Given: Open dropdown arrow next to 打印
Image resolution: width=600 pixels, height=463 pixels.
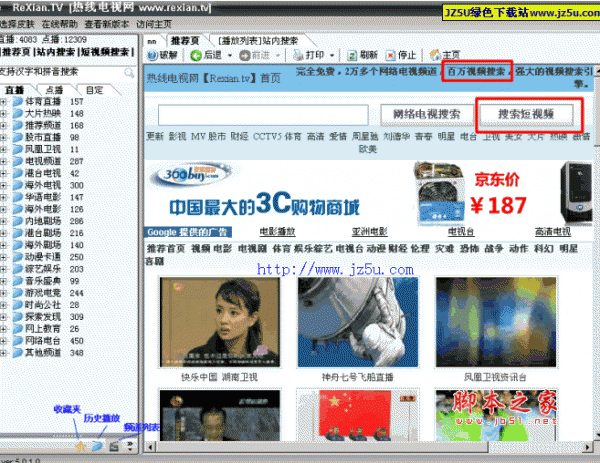Looking at the screenshot, I should pyautogui.click(x=332, y=56).
